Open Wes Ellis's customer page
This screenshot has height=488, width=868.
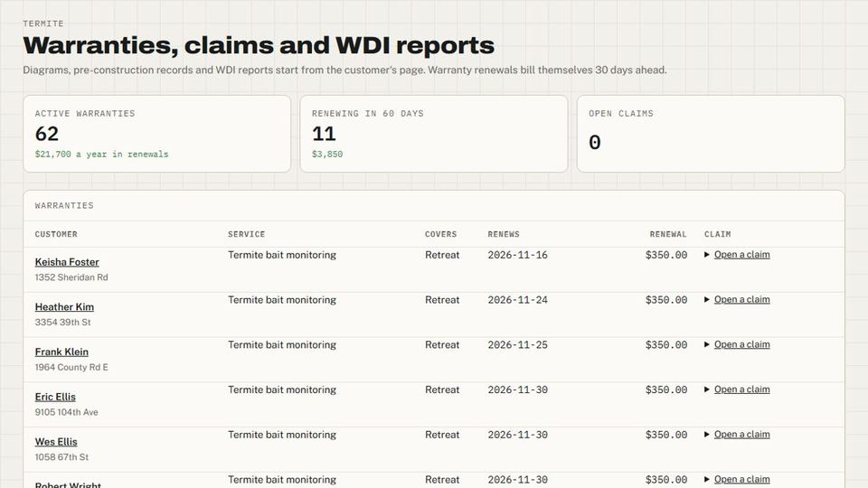coord(56,442)
